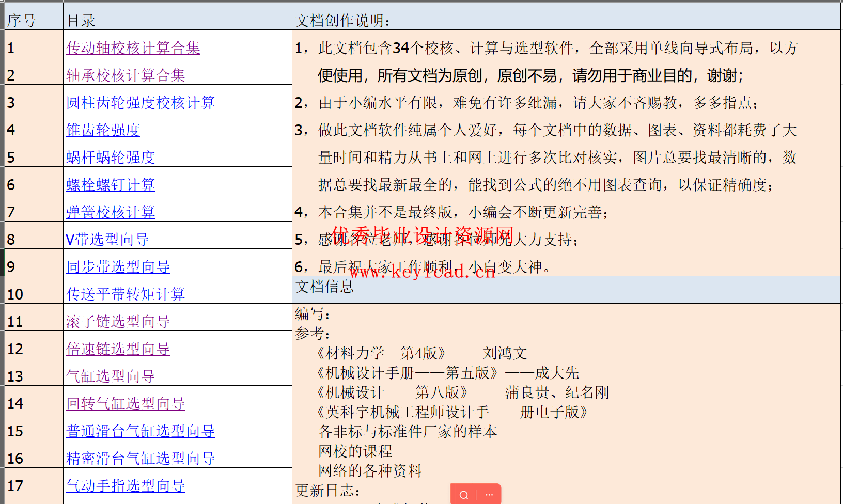Open the 气缸选型向导 link

(x=111, y=376)
